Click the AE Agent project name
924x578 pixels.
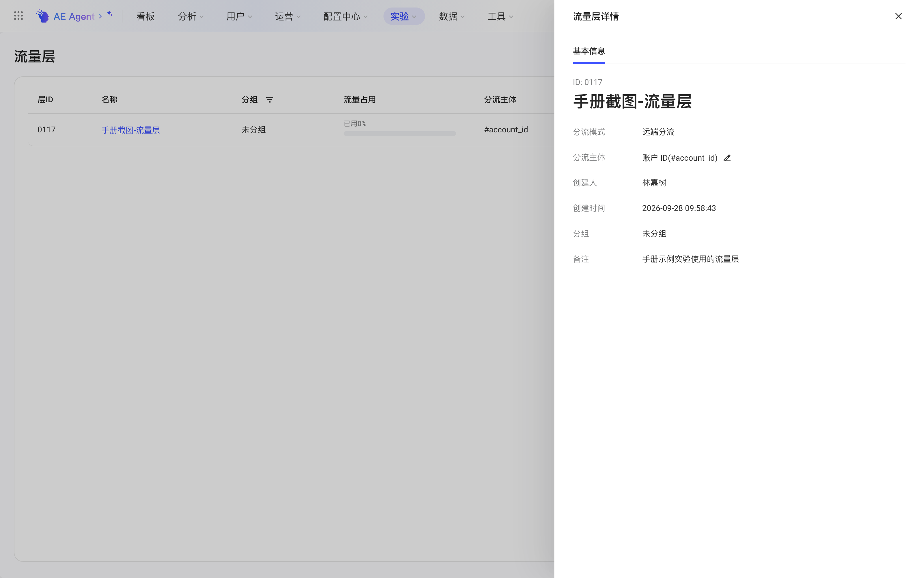click(74, 16)
